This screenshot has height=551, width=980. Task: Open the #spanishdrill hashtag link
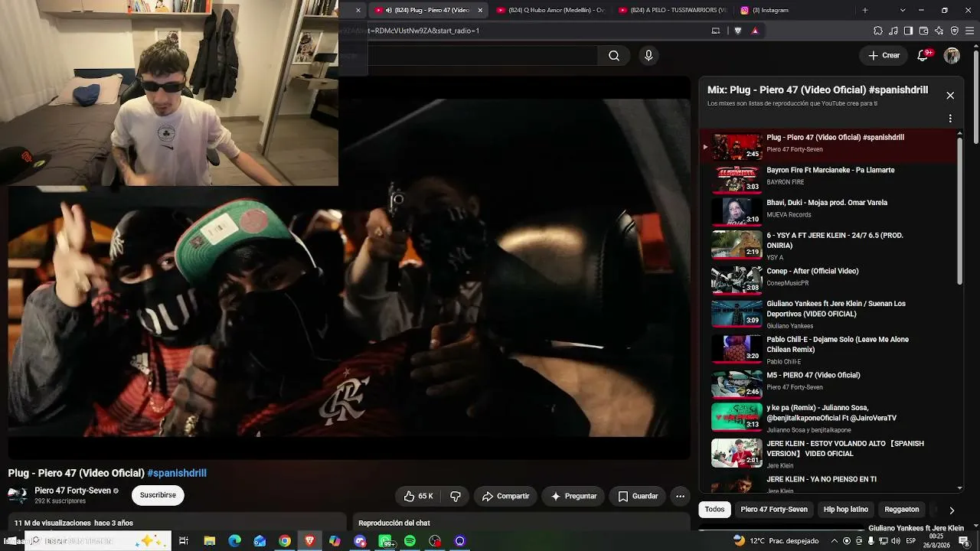(x=177, y=473)
